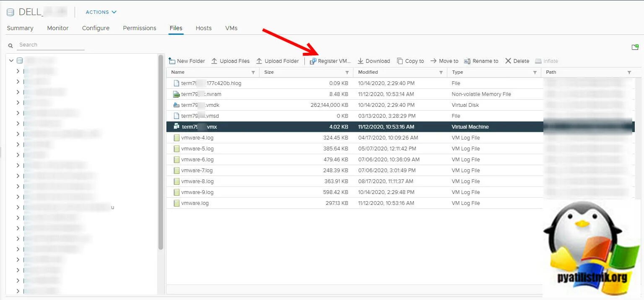Switch to the Monitor tab
This screenshot has height=300, width=644.
[58, 28]
